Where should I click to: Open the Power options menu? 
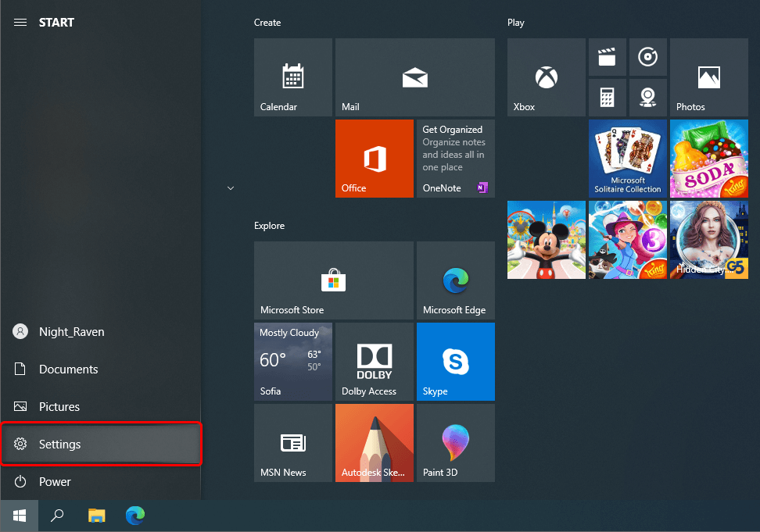pos(101,482)
